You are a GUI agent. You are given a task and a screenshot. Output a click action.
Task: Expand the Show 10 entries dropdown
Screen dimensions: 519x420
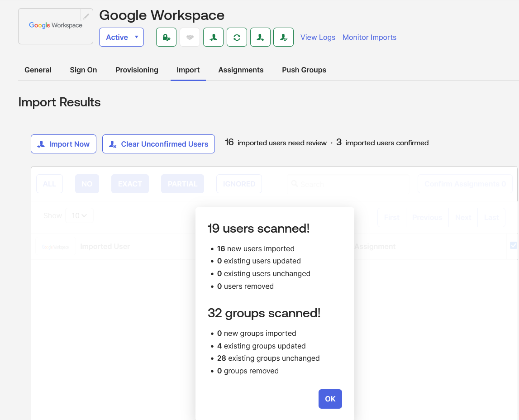click(x=80, y=215)
